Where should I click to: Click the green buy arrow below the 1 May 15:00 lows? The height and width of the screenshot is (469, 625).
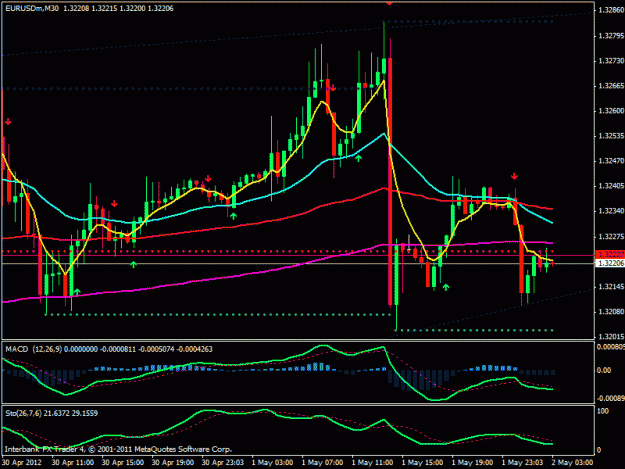click(446, 287)
